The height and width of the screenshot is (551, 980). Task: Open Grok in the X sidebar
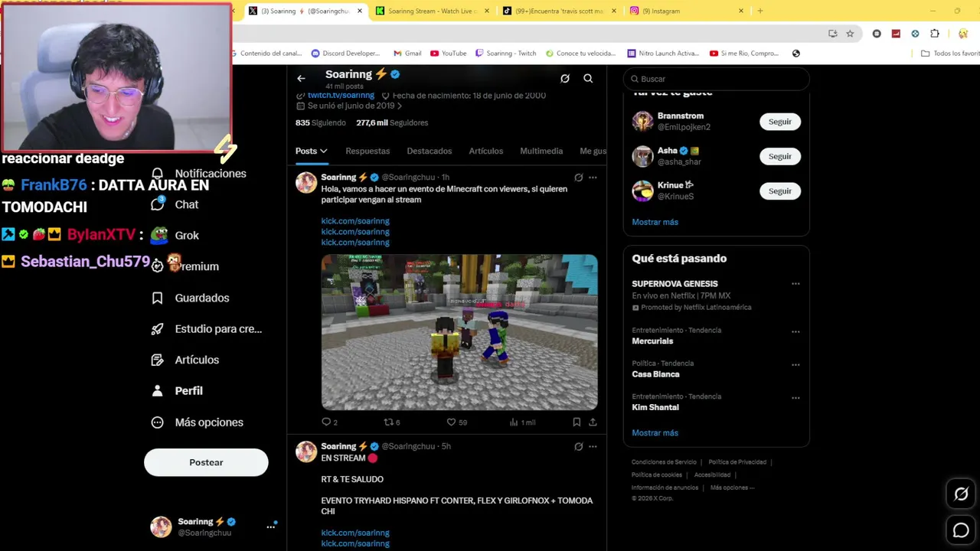click(x=175, y=236)
